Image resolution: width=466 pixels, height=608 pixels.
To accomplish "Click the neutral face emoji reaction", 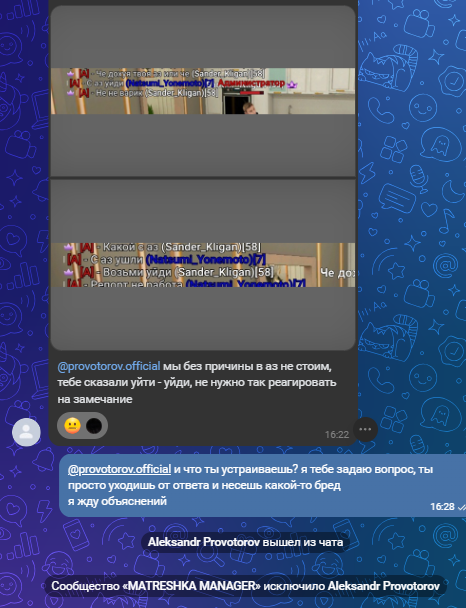I will (72, 425).
